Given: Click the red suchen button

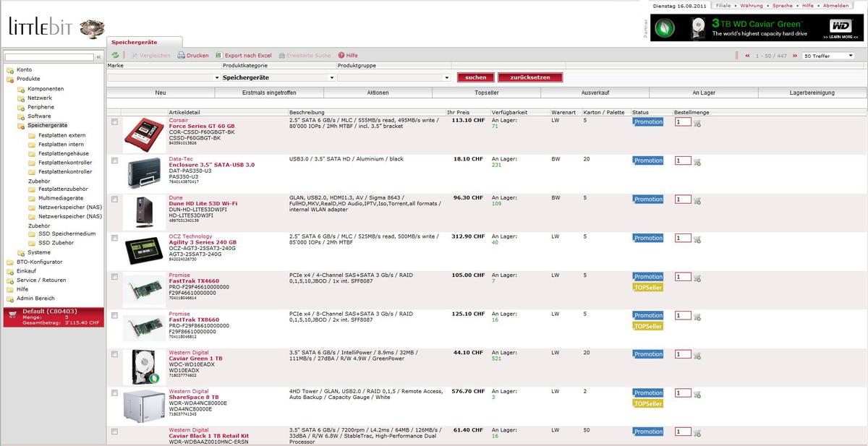Looking at the screenshot, I should 476,77.
